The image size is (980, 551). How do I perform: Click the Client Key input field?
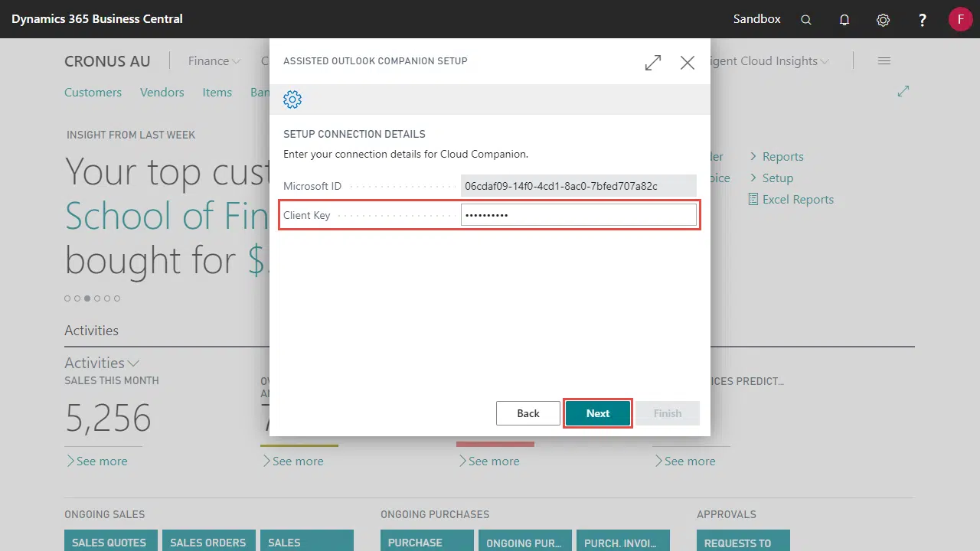pyautogui.click(x=579, y=215)
